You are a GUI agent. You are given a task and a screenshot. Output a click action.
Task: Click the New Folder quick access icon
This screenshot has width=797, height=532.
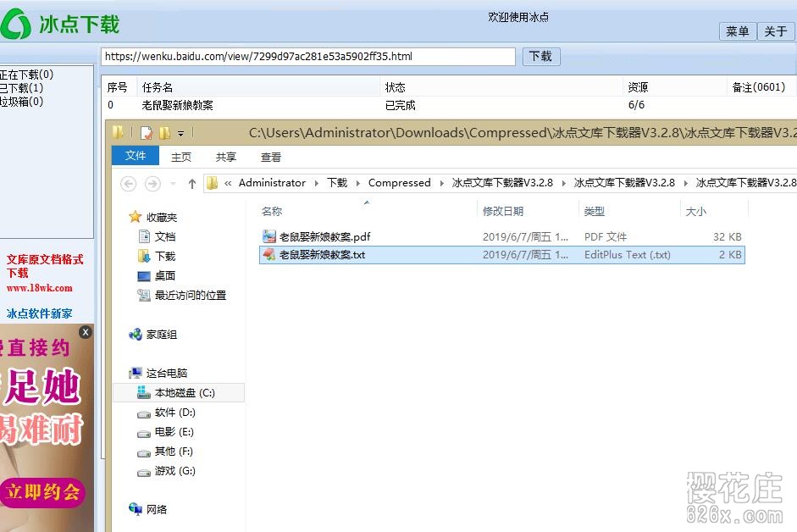(x=164, y=133)
